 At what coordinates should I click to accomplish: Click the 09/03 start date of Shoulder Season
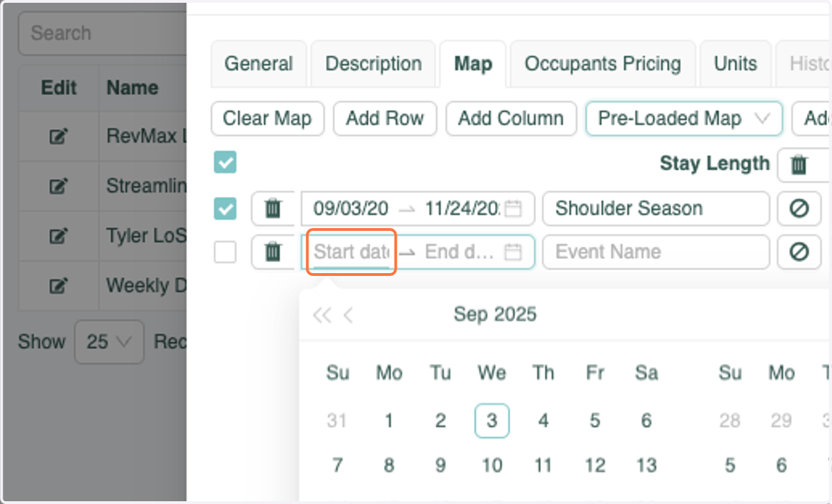tap(351, 209)
